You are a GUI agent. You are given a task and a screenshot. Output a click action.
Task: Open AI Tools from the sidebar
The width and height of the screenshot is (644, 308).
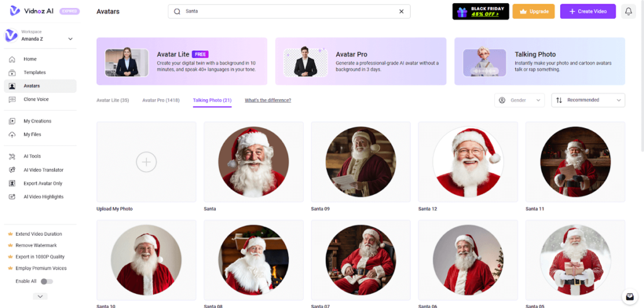click(40, 157)
